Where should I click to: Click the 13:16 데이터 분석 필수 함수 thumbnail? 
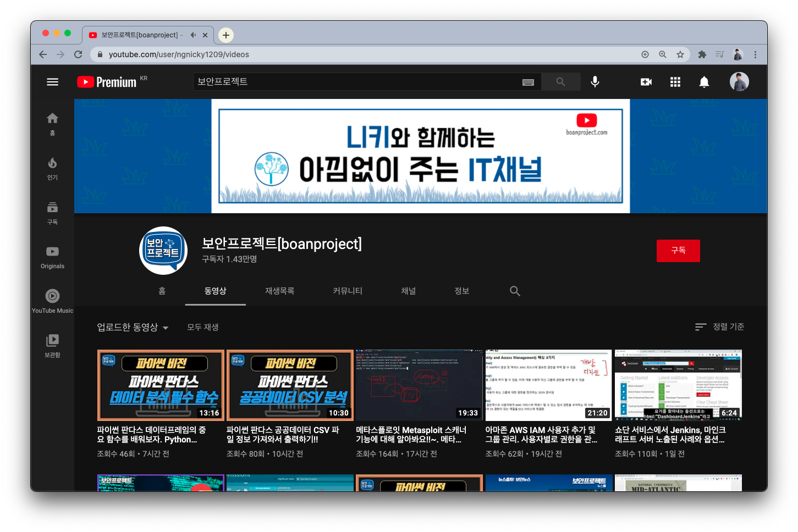pos(161,385)
